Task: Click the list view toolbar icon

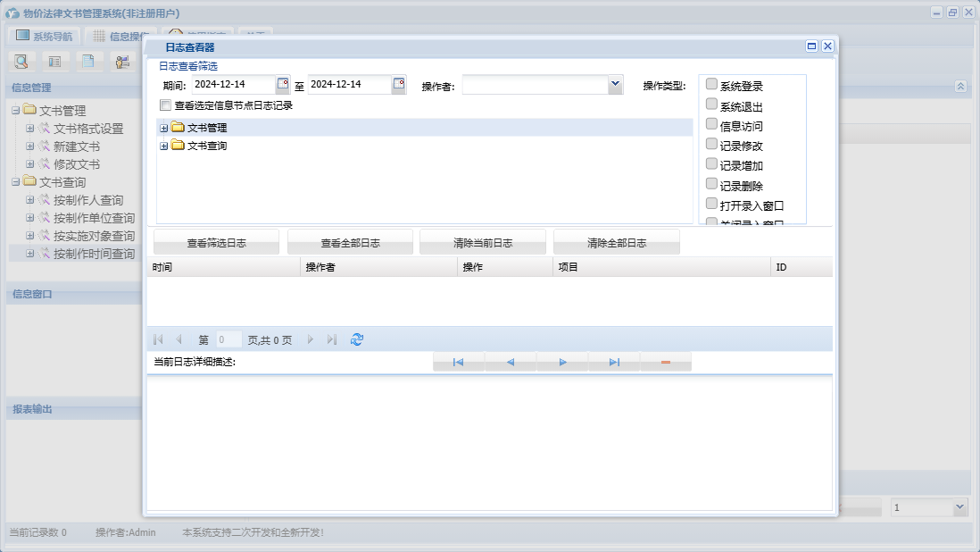Action: [x=55, y=62]
